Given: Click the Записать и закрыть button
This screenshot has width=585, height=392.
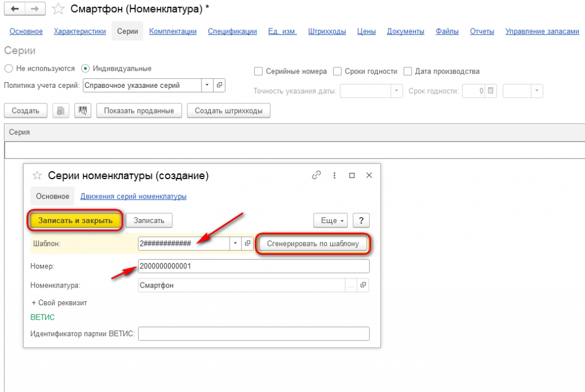Looking at the screenshot, I should [x=75, y=221].
